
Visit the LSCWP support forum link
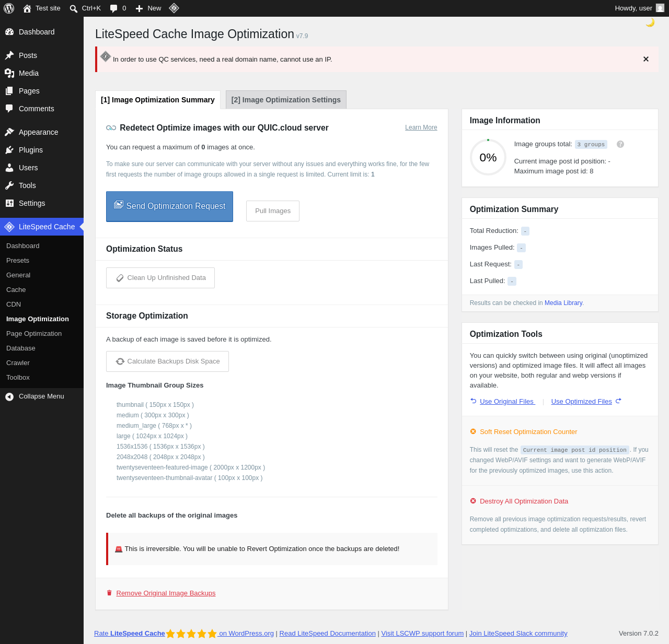click(x=422, y=634)
